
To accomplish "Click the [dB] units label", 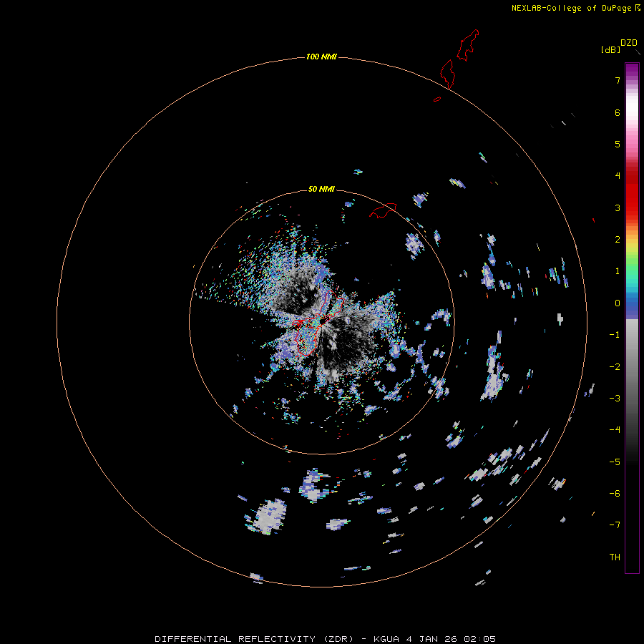I will [x=610, y=50].
